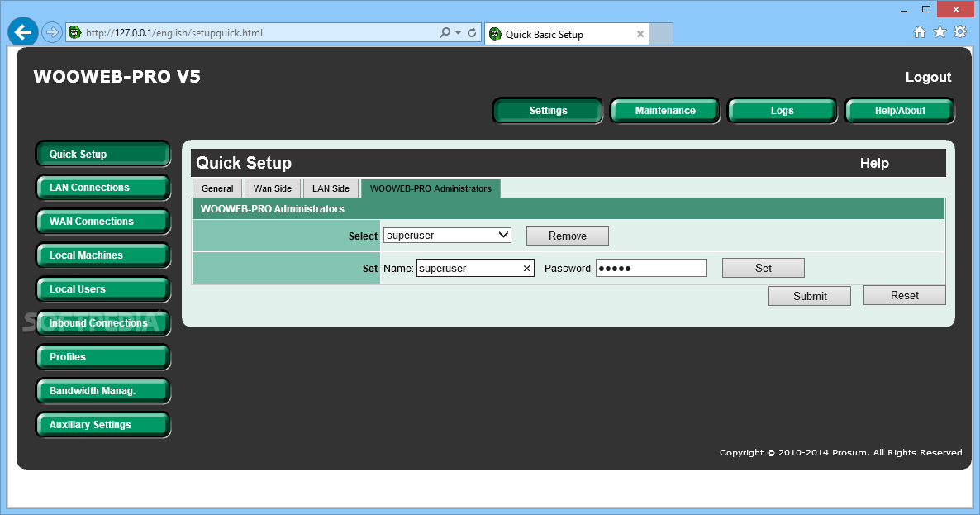Screen dimensions: 980x515
Task: Select the WOOWEB-PRO Administrators tab
Action: pyautogui.click(x=431, y=188)
